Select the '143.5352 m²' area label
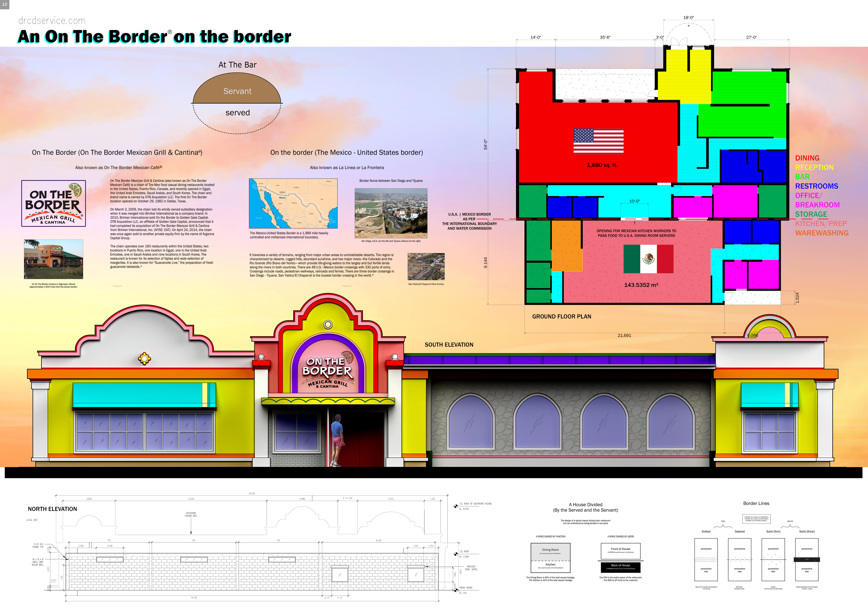This screenshot has width=868, height=614. coord(641,285)
